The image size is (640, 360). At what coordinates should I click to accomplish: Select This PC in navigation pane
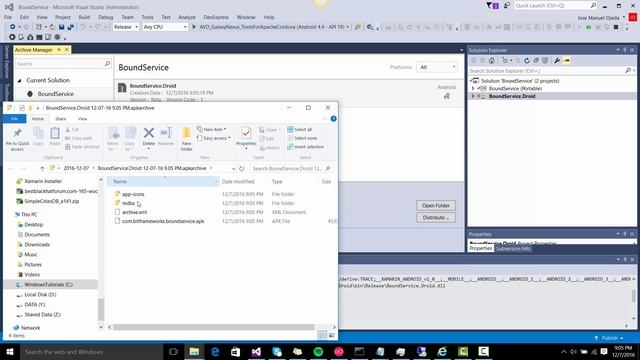pos(29,214)
